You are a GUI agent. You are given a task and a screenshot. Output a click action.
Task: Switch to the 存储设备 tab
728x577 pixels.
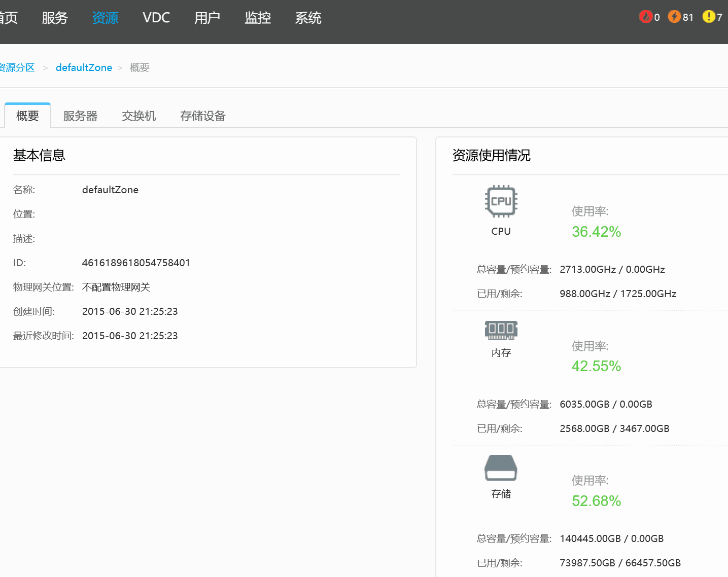(x=202, y=116)
